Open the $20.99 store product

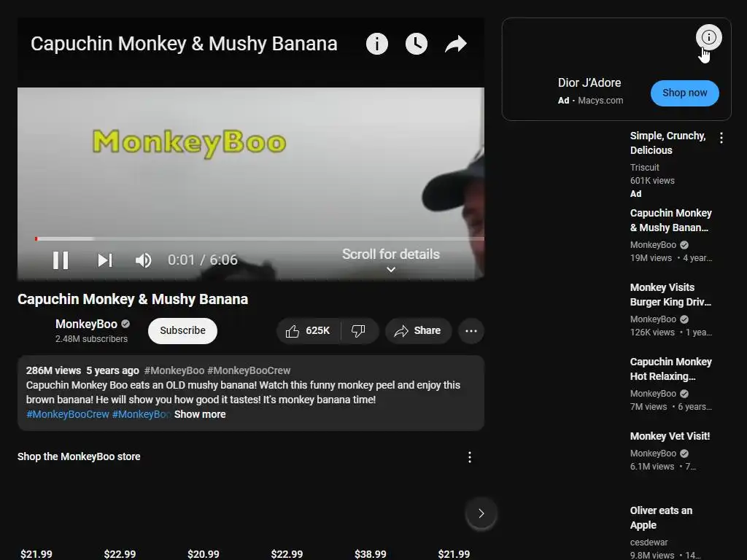pos(204,554)
